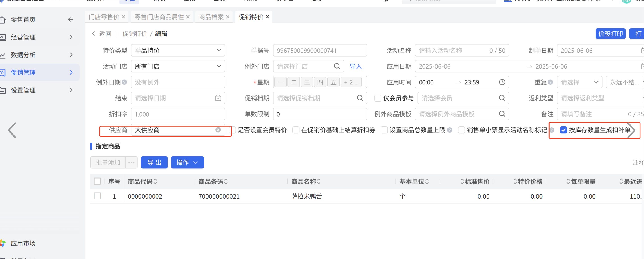Open 应用市场 in the sidebar
The width and height of the screenshot is (644, 259).
23,243
